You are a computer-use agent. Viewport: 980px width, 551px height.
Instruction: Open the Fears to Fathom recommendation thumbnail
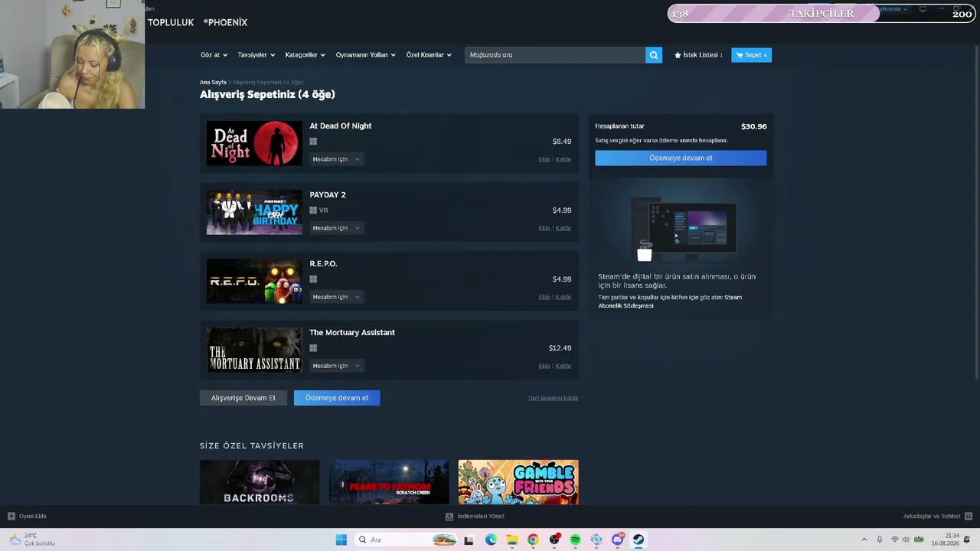tap(389, 482)
